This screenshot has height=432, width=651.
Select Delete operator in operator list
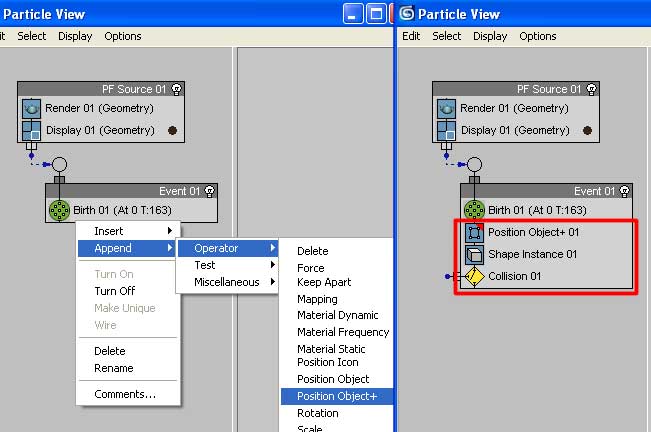pos(313,251)
